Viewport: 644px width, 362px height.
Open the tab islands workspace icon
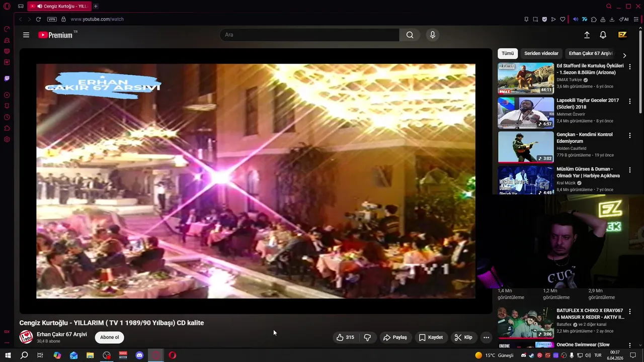[21, 6]
